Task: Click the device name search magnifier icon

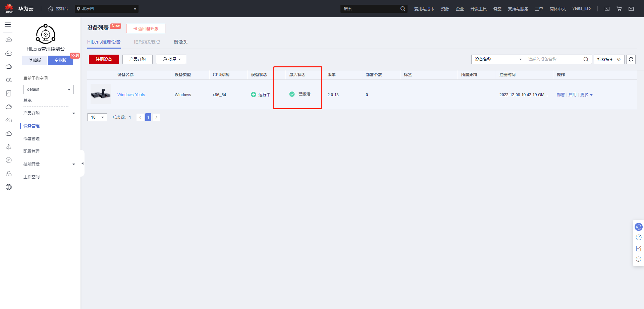Action: pyautogui.click(x=586, y=59)
